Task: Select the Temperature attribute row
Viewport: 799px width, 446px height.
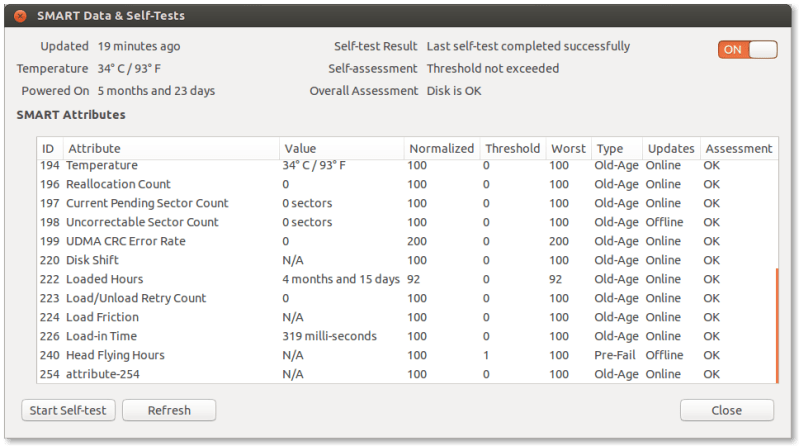Action: pyautogui.click(x=407, y=165)
